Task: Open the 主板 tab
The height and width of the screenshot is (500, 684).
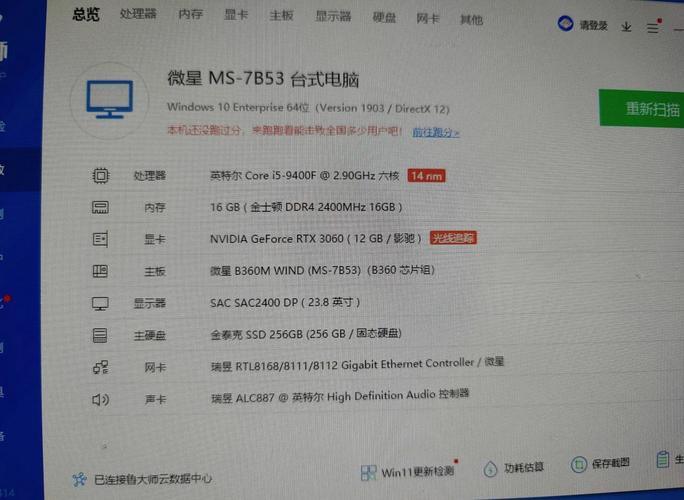Action: pos(281,16)
